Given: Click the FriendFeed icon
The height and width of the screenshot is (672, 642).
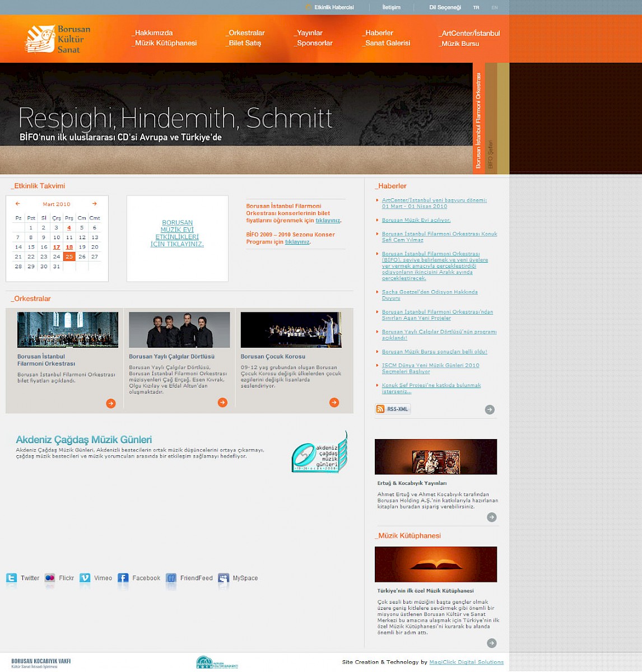Looking at the screenshot, I should click(171, 578).
